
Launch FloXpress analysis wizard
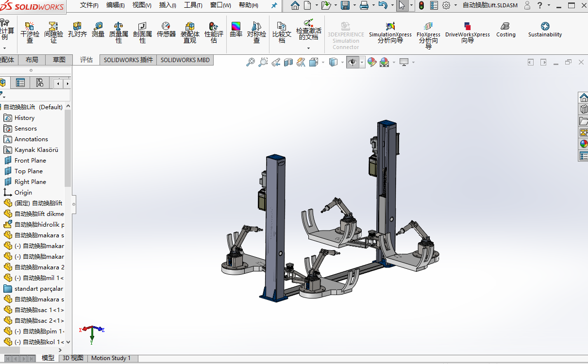(428, 35)
